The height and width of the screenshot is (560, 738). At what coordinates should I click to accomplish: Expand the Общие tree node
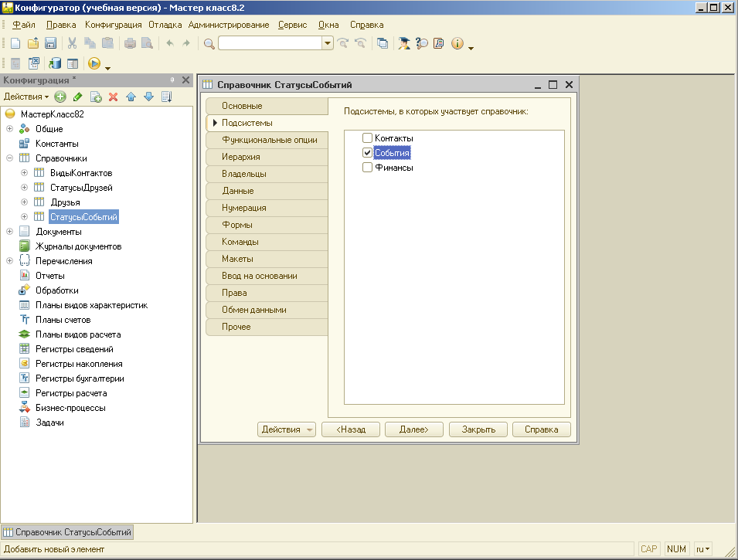coord(9,129)
